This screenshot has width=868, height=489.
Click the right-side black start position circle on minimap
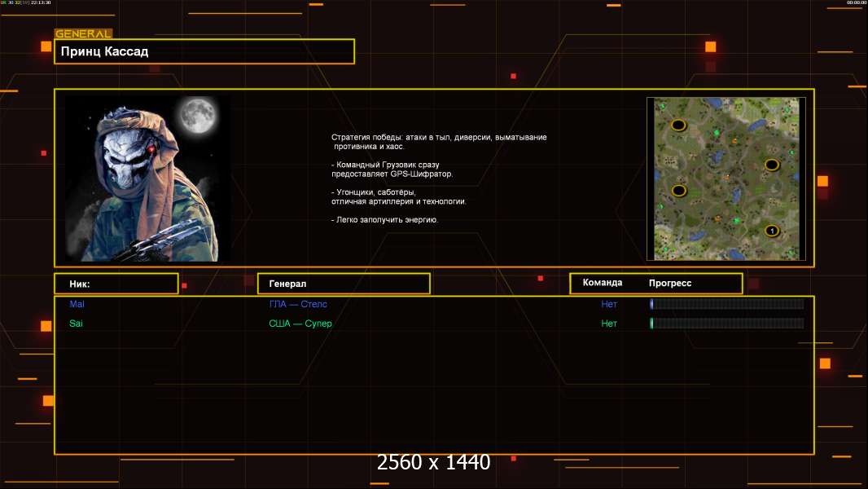[x=772, y=165]
